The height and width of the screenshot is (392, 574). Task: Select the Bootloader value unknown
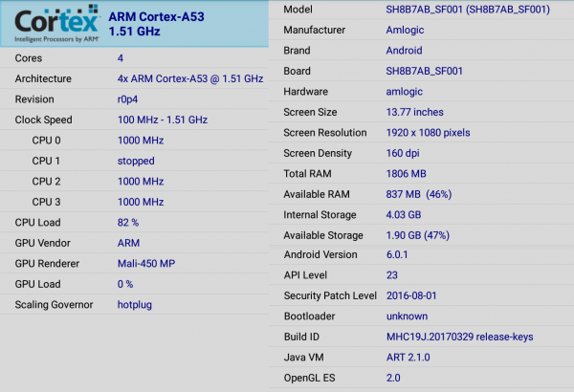(407, 316)
